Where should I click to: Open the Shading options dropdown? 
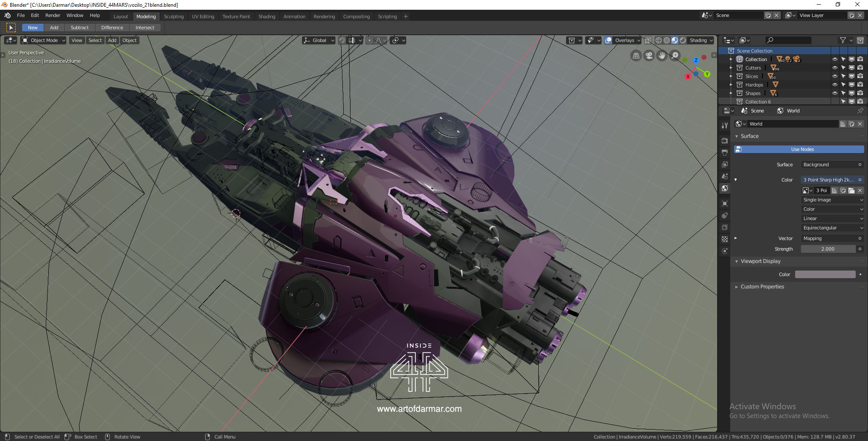tap(701, 40)
